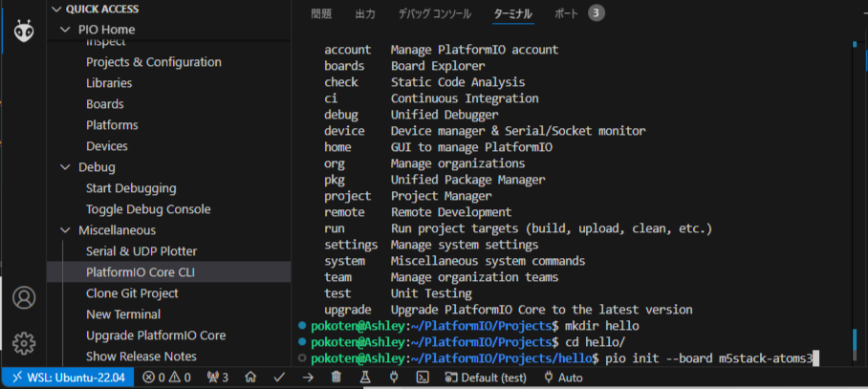Collapse the PIO Home tree group
The width and height of the screenshot is (868, 389).
[x=65, y=30]
